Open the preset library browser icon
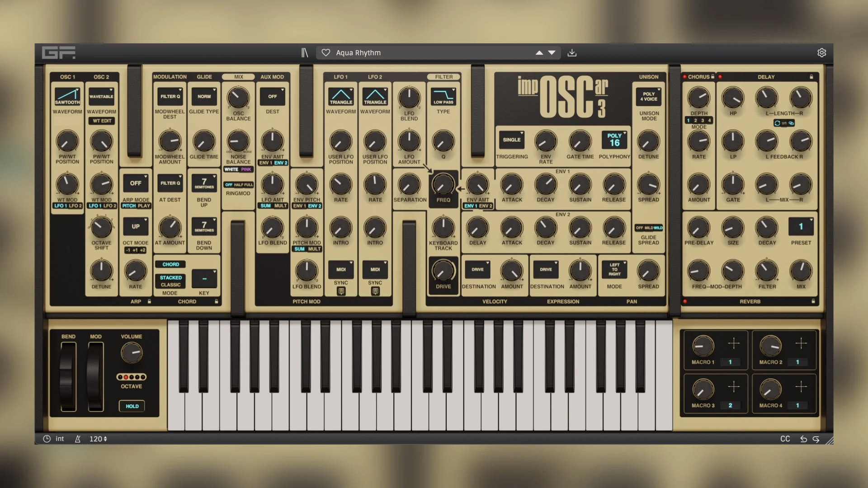Image resolution: width=868 pixels, height=488 pixels. coord(305,53)
